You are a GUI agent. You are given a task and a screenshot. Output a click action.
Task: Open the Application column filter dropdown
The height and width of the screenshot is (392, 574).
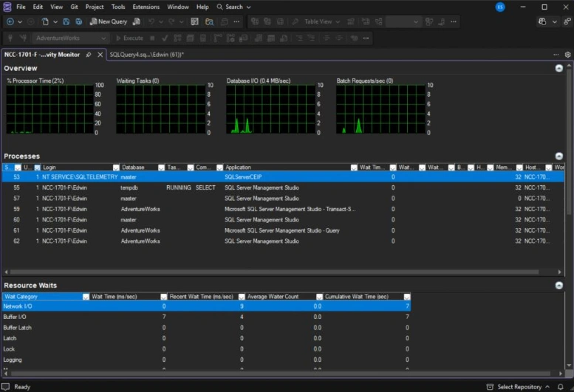pyautogui.click(x=354, y=168)
